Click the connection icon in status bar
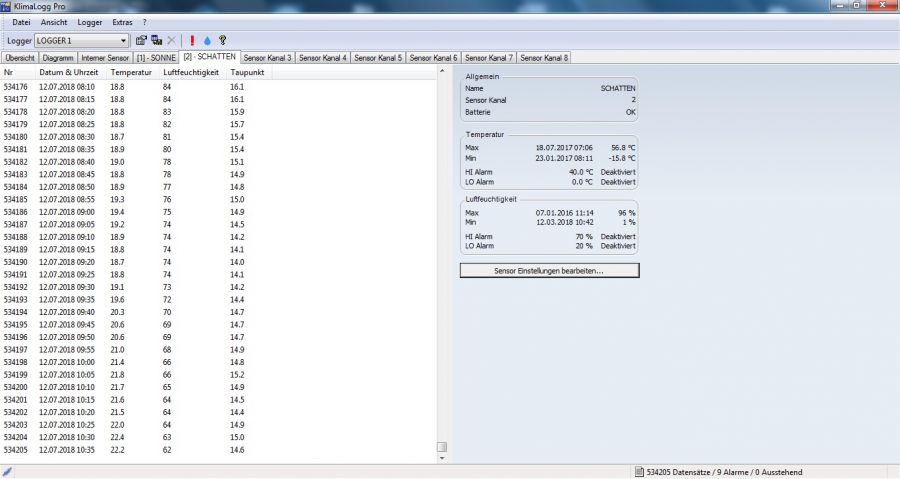This screenshot has height=479, width=900. pyautogui.click(x=8, y=472)
